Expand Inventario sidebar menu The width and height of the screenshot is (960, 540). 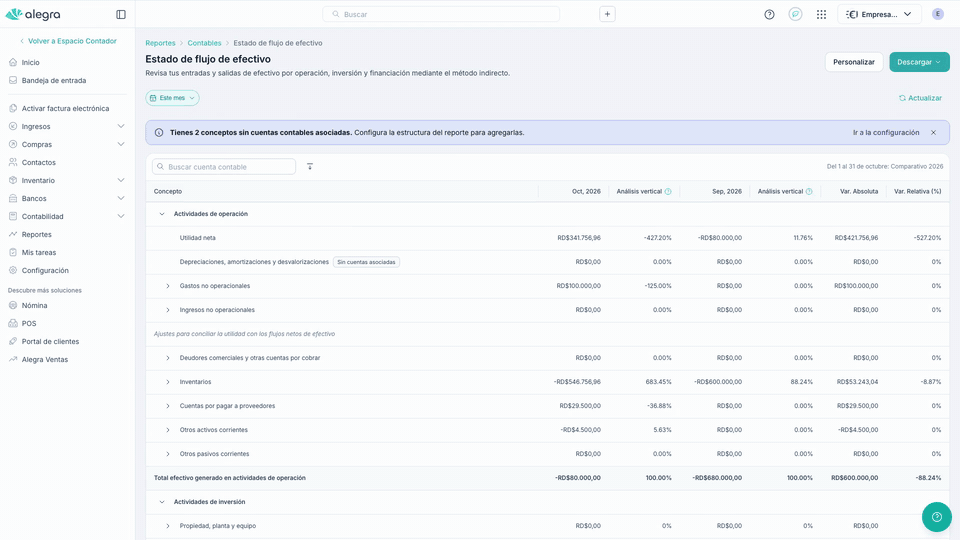coord(121,181)
